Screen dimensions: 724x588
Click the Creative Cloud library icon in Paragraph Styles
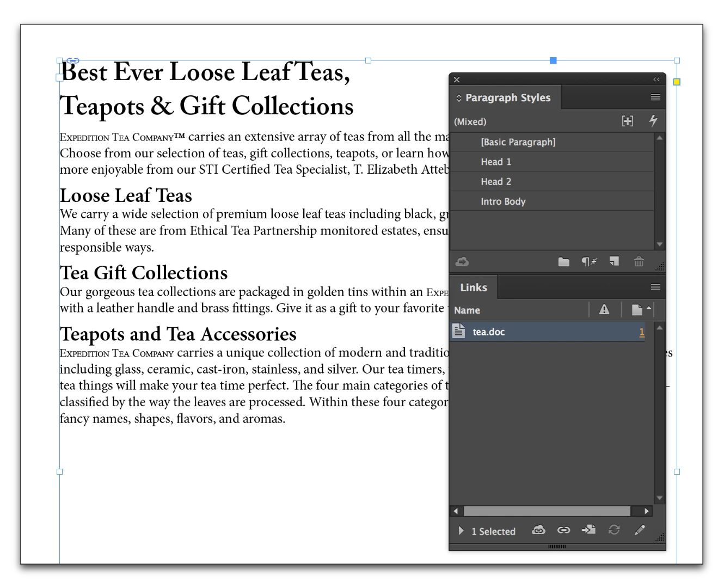tap(462, 262)
